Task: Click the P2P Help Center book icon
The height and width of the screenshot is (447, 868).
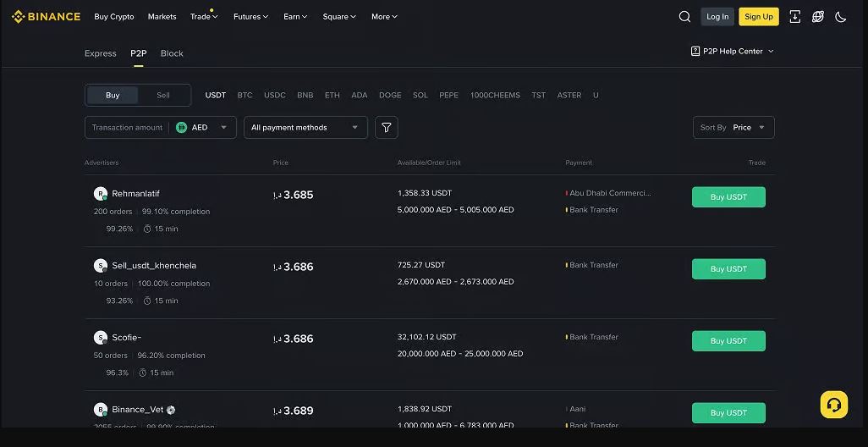Action: [695, 51]
